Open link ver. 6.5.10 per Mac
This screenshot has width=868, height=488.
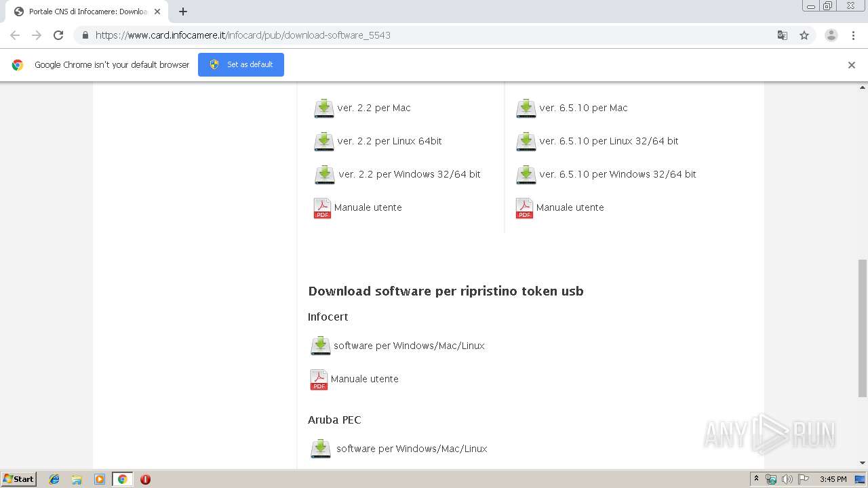(583, 108)
